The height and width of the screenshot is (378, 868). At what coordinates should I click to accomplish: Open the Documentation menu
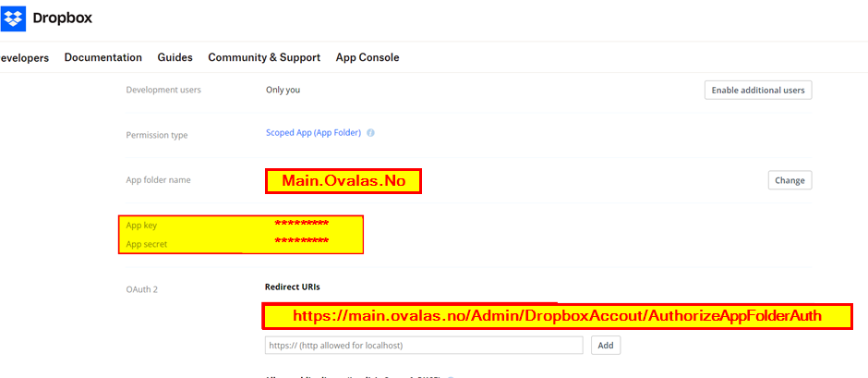point(103,57)
